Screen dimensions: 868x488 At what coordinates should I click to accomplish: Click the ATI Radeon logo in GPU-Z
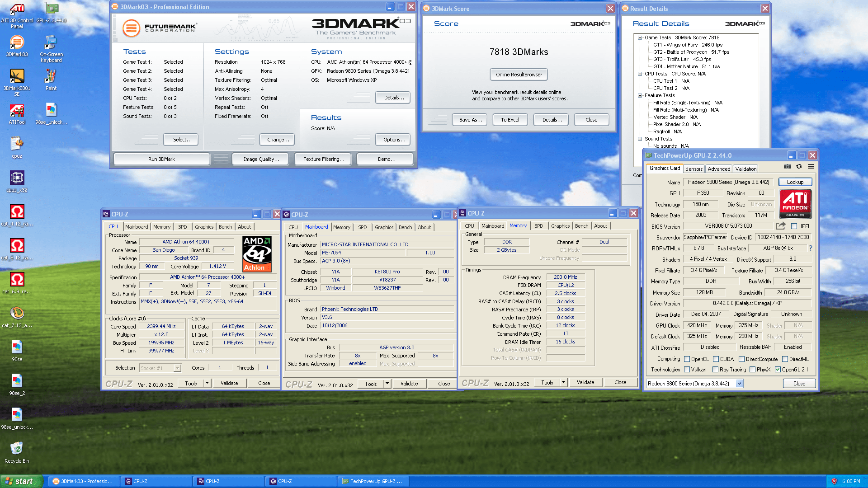click(795, 204)
